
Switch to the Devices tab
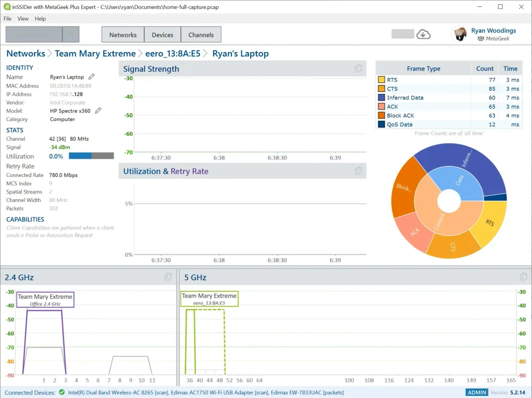coord(162,35)
